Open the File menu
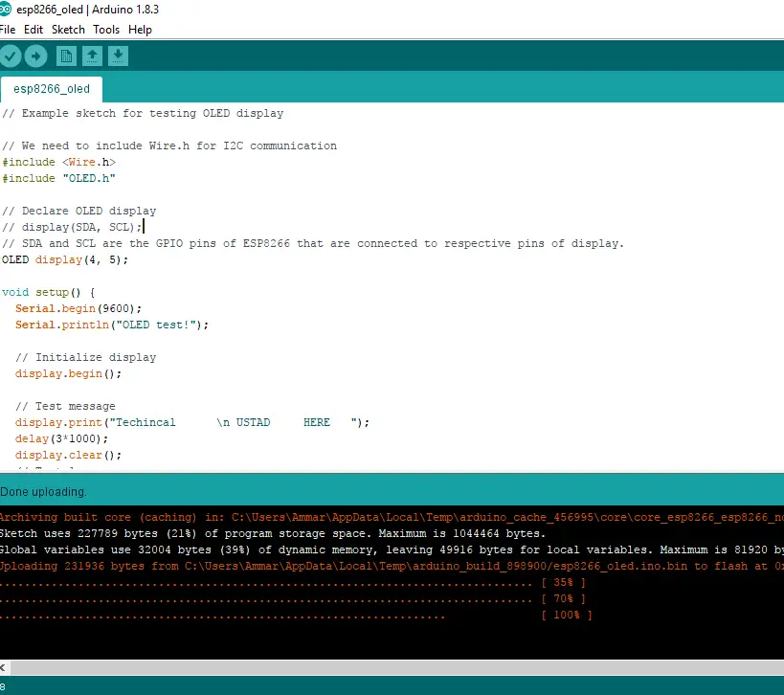Image resolution: width=784 pixels, height=695 pixels. [8, 30]
